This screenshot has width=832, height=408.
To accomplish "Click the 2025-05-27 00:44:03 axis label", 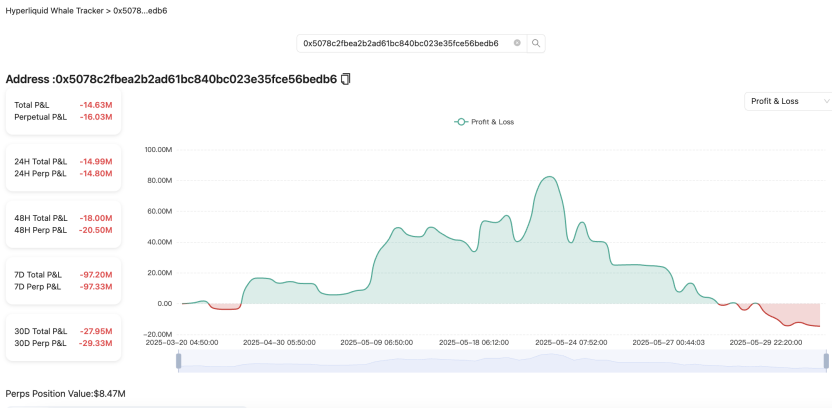I will click(669, 343).
